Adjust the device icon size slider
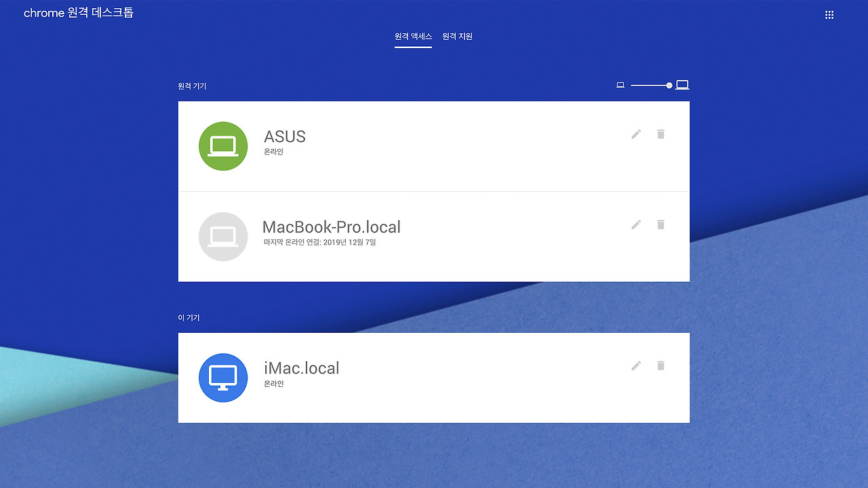Screen dimensions: 868x488 tap(669, 85)
